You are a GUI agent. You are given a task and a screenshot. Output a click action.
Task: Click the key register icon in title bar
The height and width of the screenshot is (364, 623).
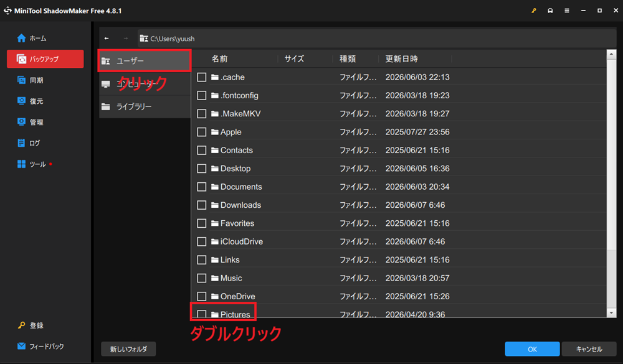tap(534, 11)
